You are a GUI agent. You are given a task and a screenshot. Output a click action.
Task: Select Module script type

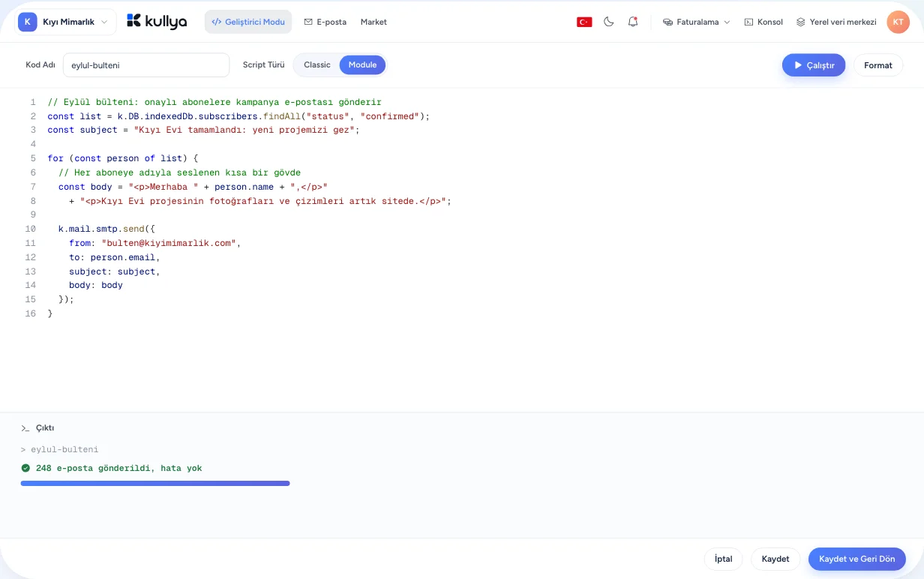tap(362, 65)
